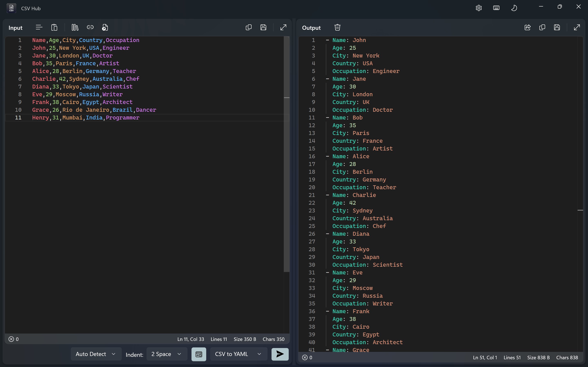588x367 pixels.
Task: Open a CSV file from disk
Action: [105, 27]
